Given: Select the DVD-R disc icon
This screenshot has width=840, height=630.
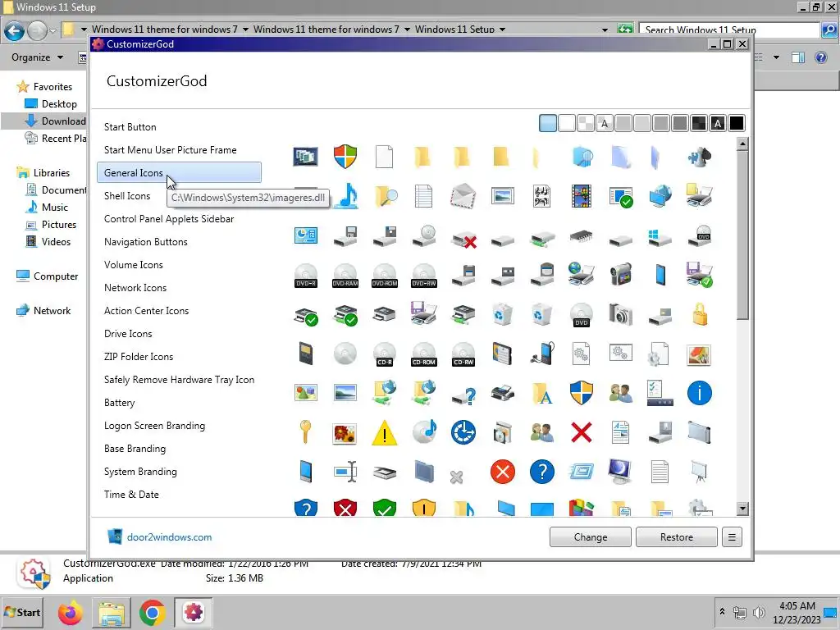Looking at the screenshot, I should 306,276.
